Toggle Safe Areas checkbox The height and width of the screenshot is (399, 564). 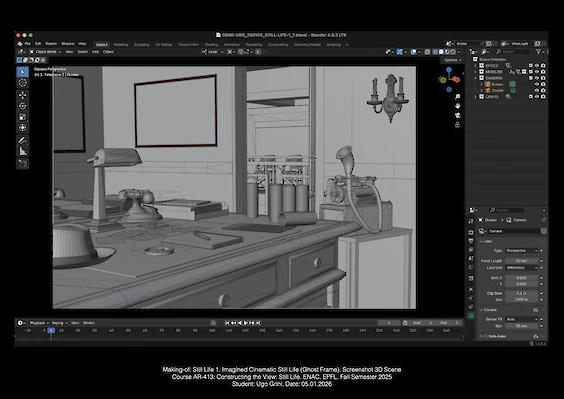pyautogui.click(x=486, y=336)
